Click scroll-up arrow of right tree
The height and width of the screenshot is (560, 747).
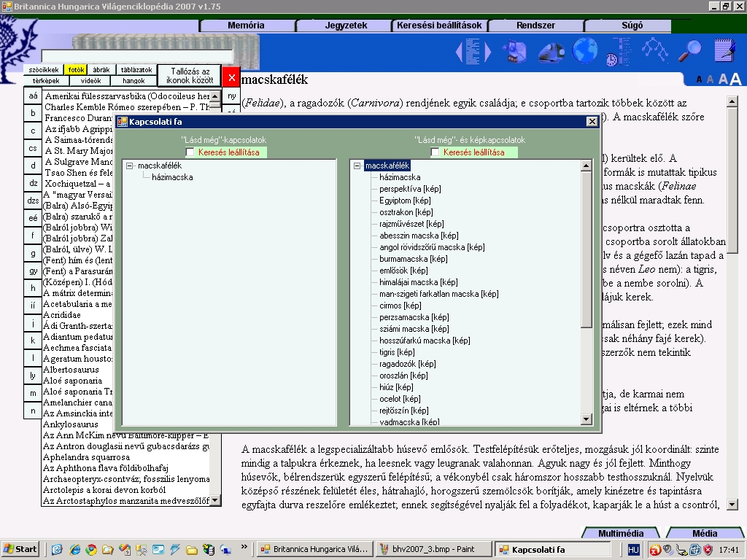click(x=587, y=166)
